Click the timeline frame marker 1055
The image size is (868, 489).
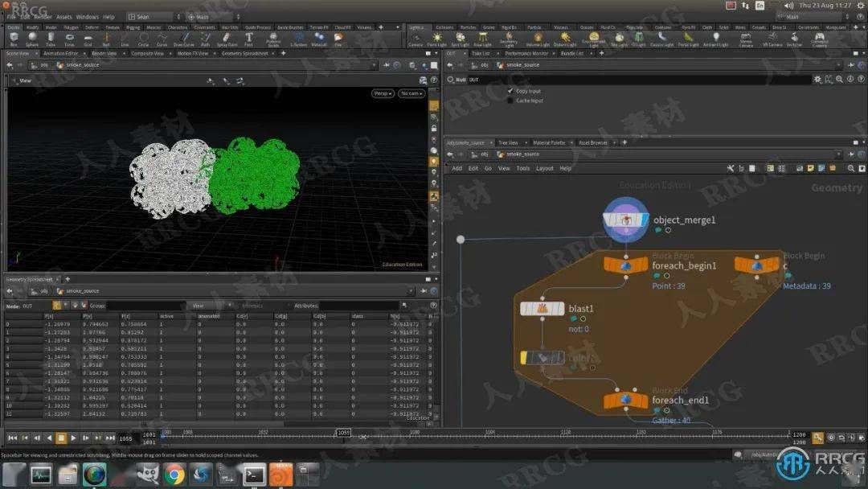[x=343, y=433]
